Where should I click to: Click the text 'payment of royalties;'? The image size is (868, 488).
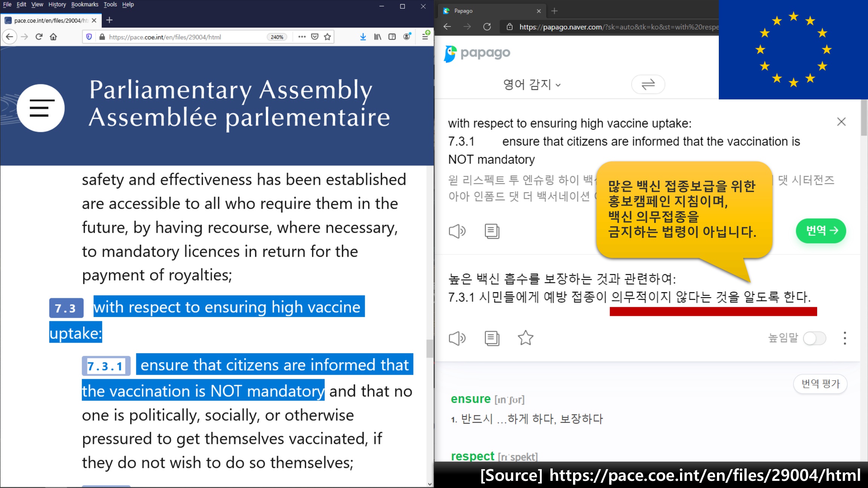[157, 275]
